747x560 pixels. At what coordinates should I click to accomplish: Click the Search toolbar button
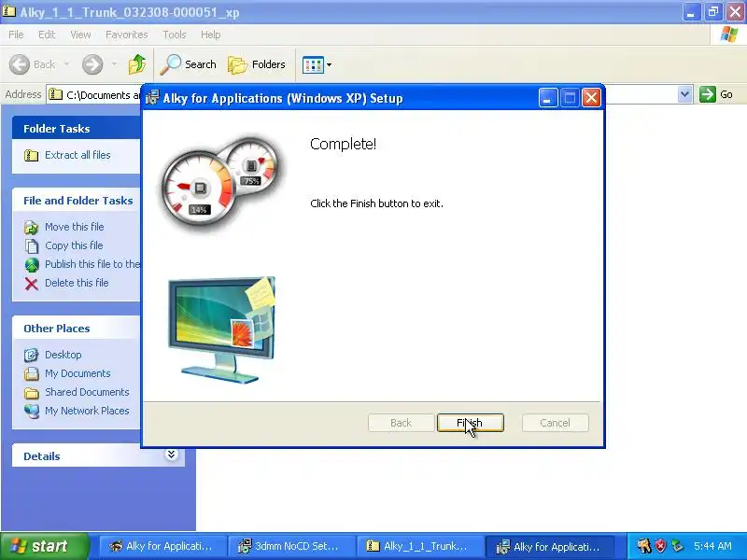[189, 64]
